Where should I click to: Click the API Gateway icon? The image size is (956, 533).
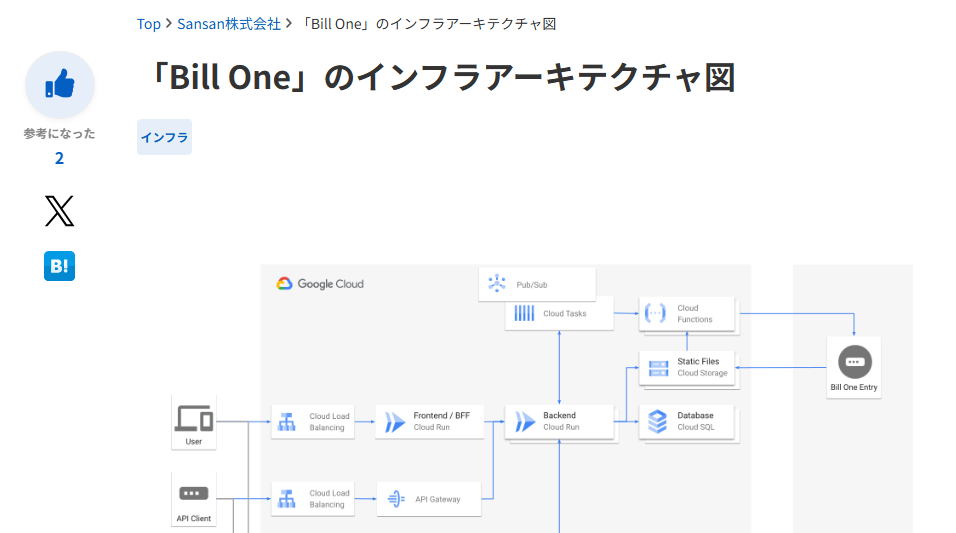(x=396, y=499)
